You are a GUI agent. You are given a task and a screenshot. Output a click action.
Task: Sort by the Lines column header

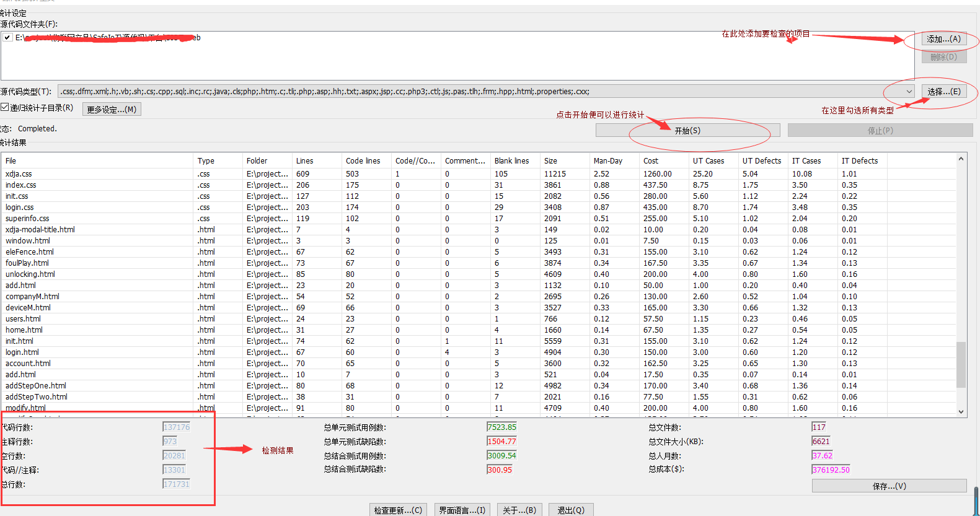coord(317,160)
